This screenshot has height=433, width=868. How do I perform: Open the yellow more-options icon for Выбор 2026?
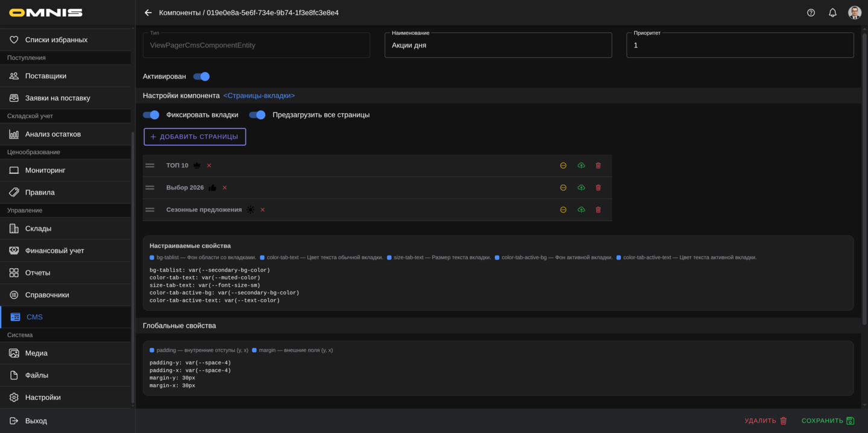click(x=563, y=188)
